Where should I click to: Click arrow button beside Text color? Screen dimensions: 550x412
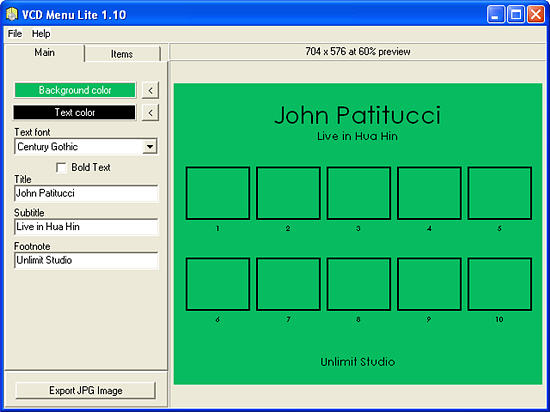[150, 113]
